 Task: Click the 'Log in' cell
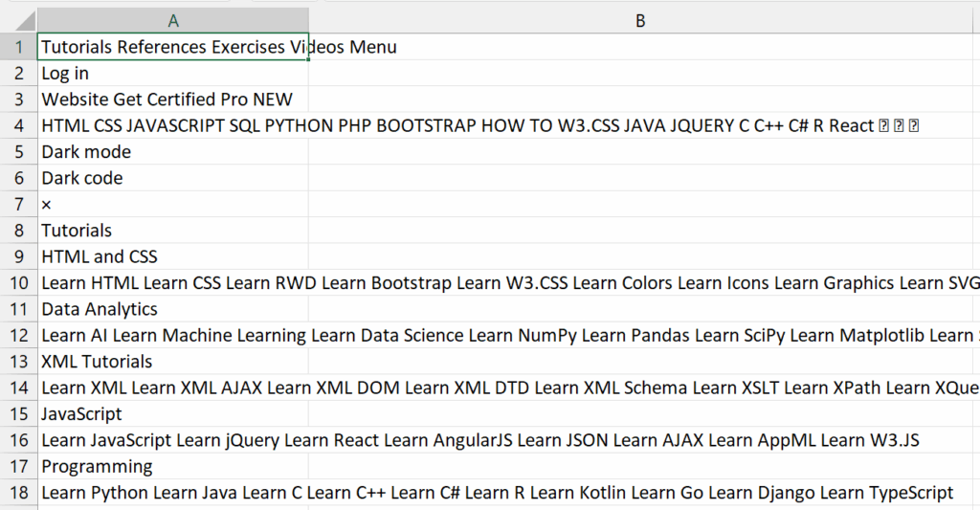(x=173, y=73)
